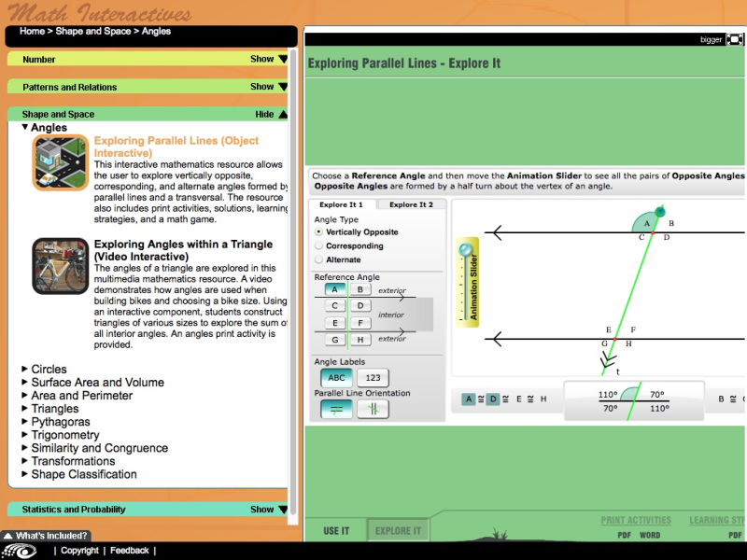The image size is (747, 560).
Task: Choose reference angle B
Action: (360, 289)
